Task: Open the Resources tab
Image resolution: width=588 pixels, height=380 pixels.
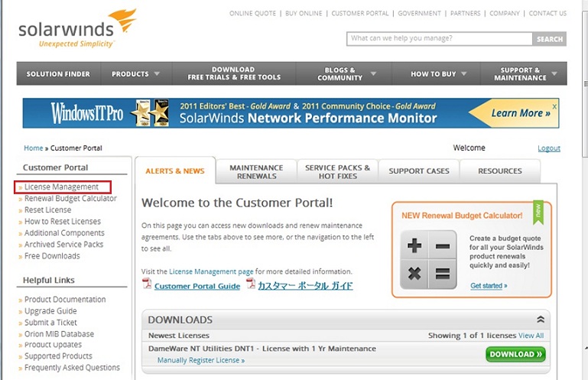Action: point(500,171)
